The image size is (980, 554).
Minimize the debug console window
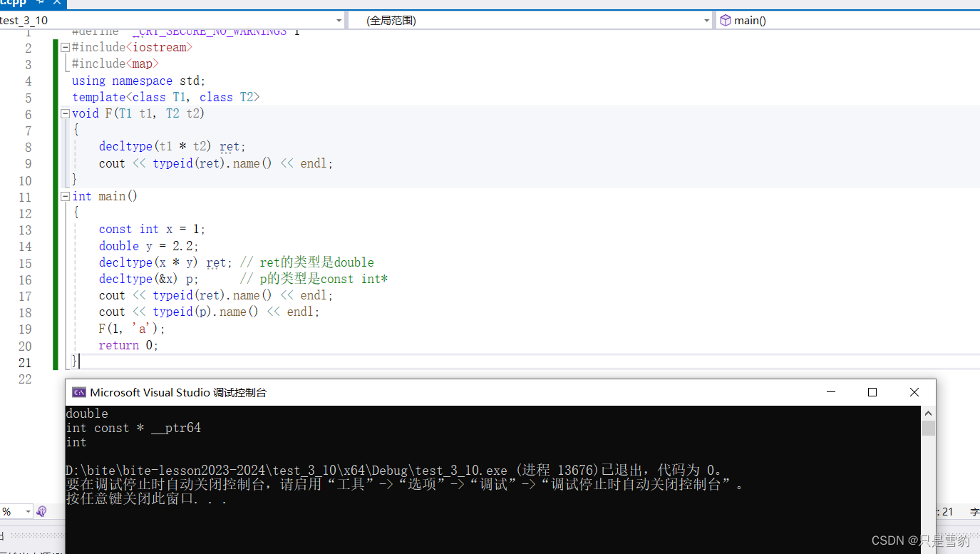830,392
